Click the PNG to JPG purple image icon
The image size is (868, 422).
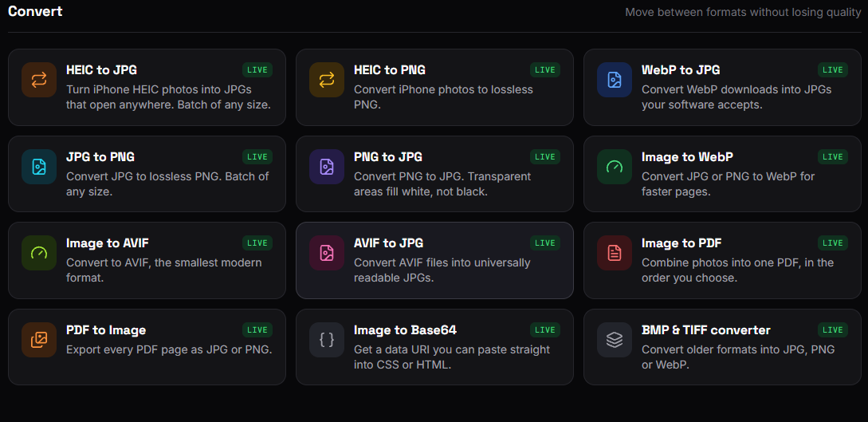coord(327,167)
